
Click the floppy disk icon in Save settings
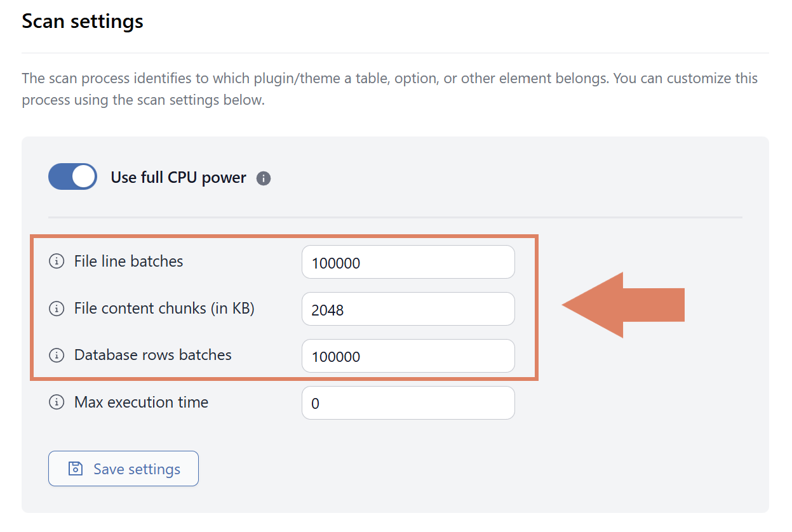point(76,469)
